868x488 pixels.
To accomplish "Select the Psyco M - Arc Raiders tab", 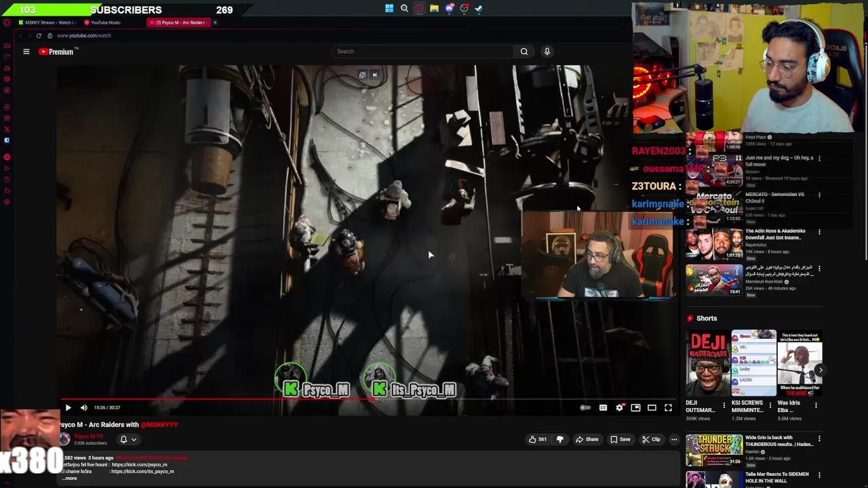I will tap(179, 22).
